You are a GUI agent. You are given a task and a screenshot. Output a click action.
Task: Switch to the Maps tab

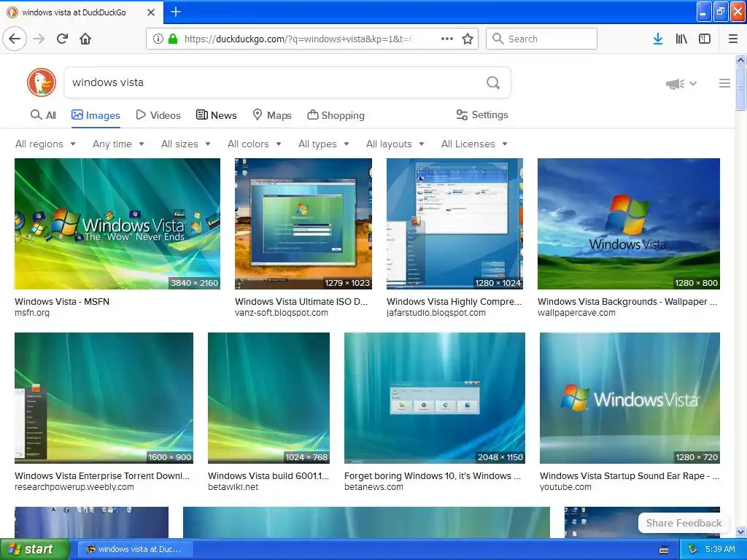[x=272, y=115]
